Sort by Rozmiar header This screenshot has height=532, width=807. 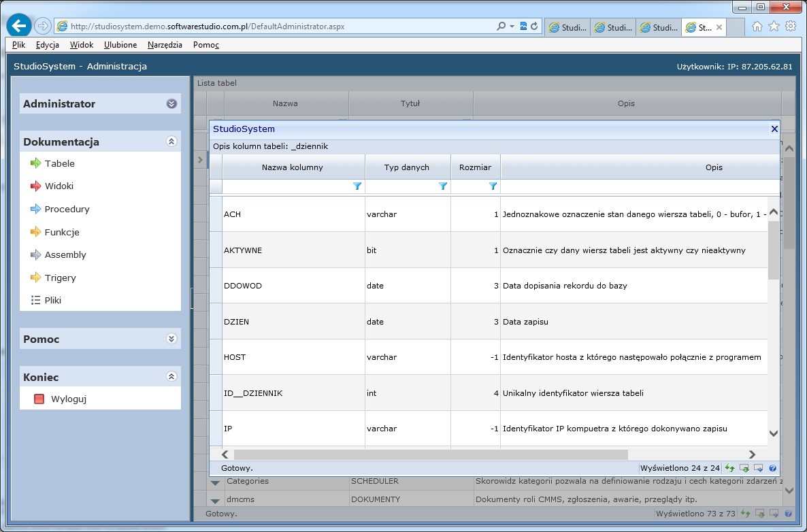[475, 167]
